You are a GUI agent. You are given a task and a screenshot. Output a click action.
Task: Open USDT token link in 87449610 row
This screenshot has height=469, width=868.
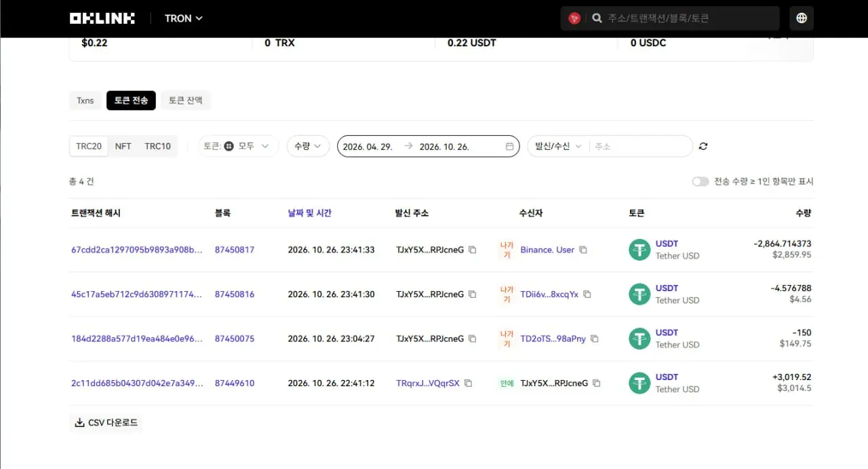667,377
